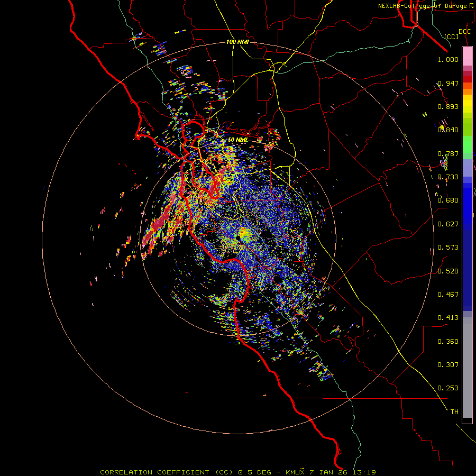Click the 0.733 legend value
This screenshot has width=476, height=476.
tap(448, 177)
